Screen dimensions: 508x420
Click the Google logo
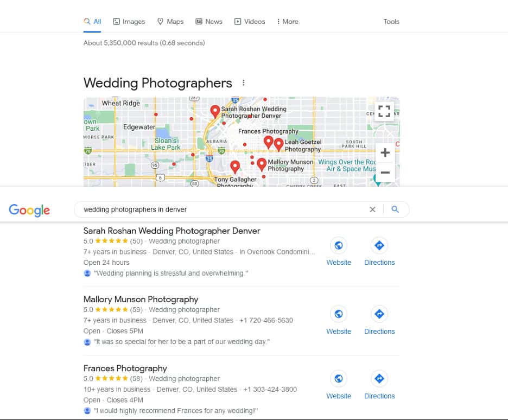tap(29, 210)
